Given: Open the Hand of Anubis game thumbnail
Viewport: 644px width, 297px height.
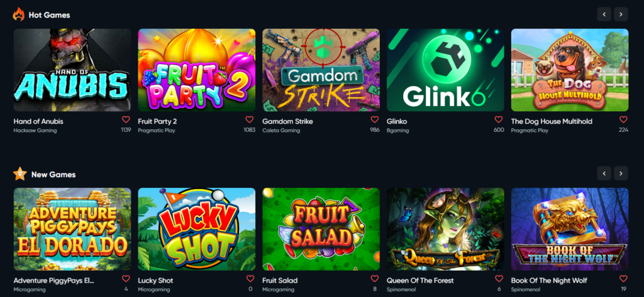Looking at the screenshot, I should [72, 70].
